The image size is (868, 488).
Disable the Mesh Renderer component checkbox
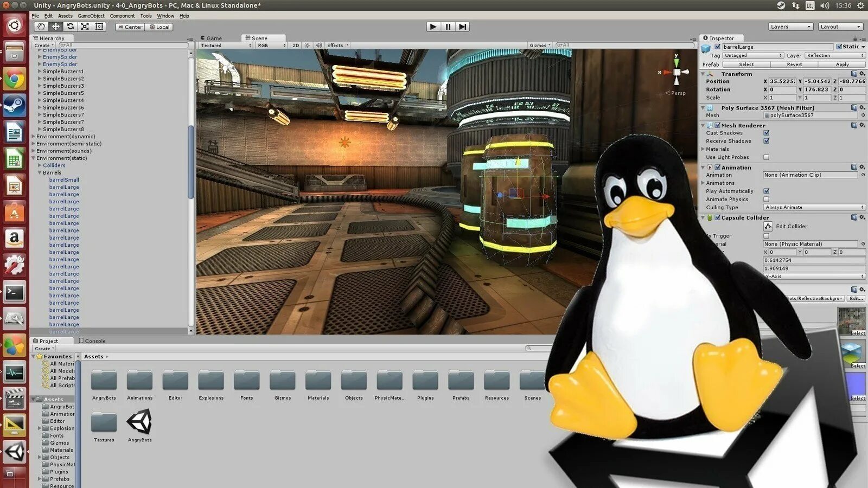point(718,125)
